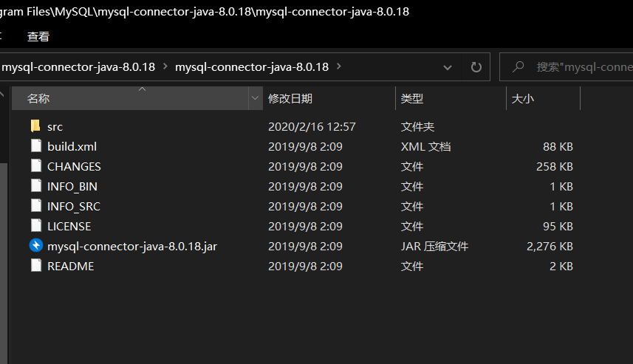Sort by the 类型 column header
This screenshot has height=364, width=633.
[451, 98]
